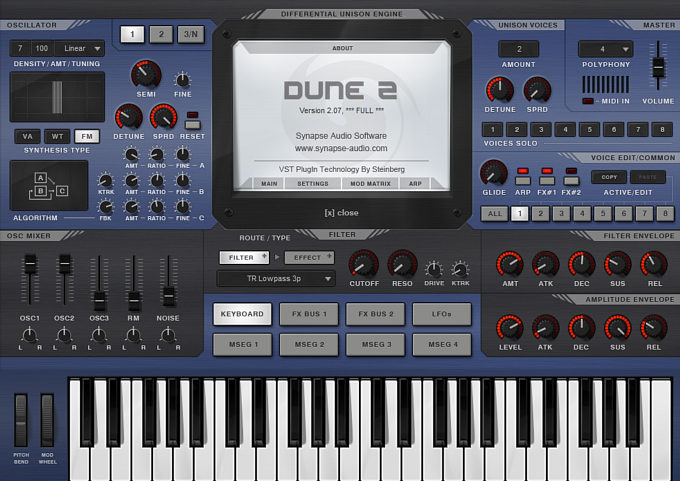
Task: Adjust the master VOLUME slider
Action: (x=657, y=66)
